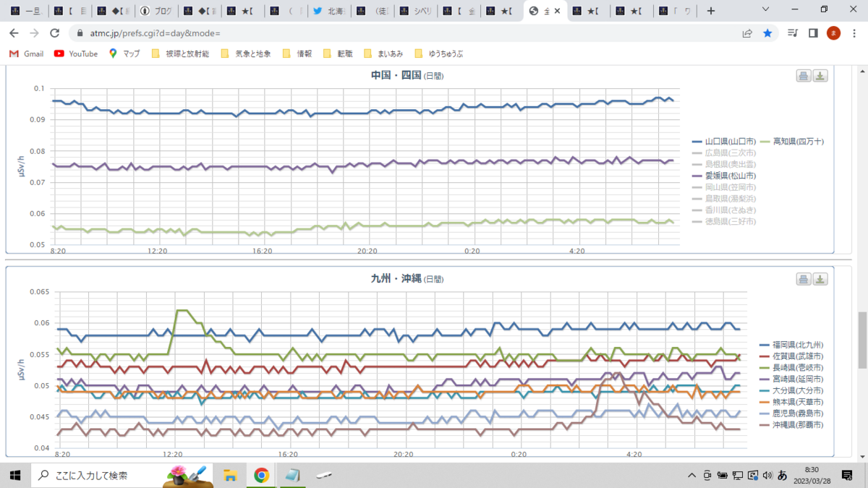Screen dimensions: 868x488
Task: Download the 九州・沖縄 chart image
Action: coord(820,279)
